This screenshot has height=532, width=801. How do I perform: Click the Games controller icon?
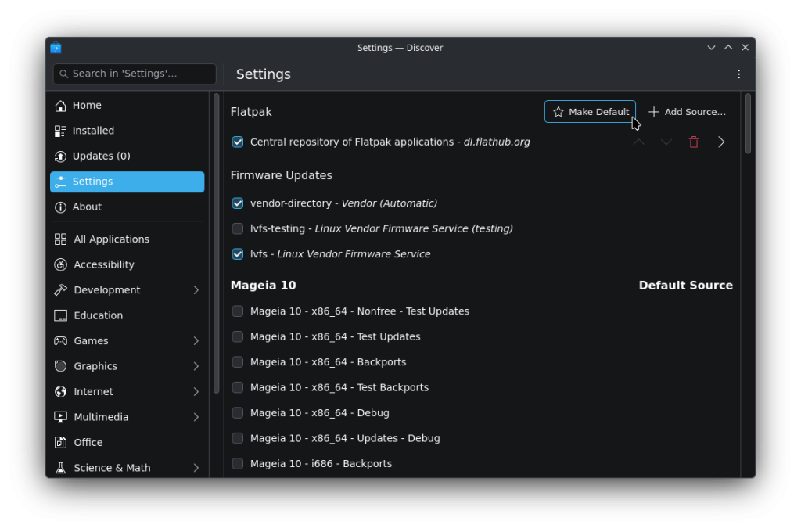point(60,341)
